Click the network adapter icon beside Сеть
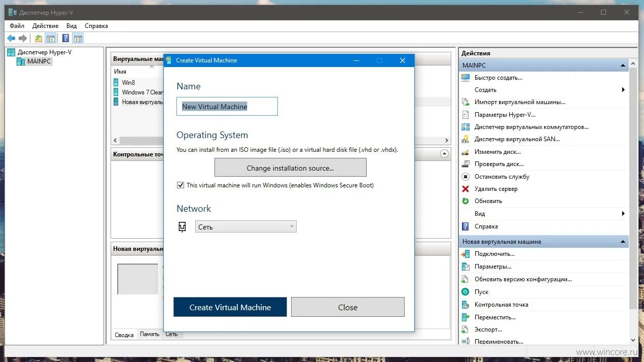This screenshot has width=644, height=362. coord(183,227)
